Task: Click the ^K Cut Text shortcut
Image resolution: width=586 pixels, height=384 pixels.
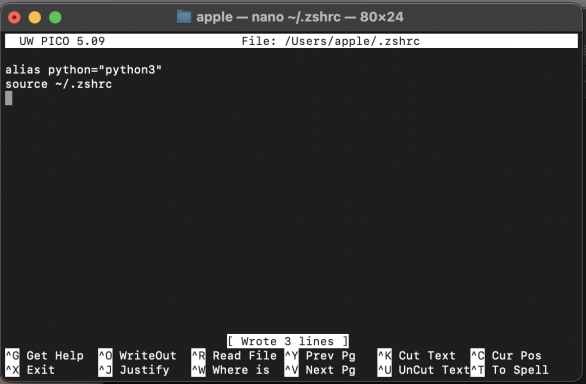Action: [416, 355]
